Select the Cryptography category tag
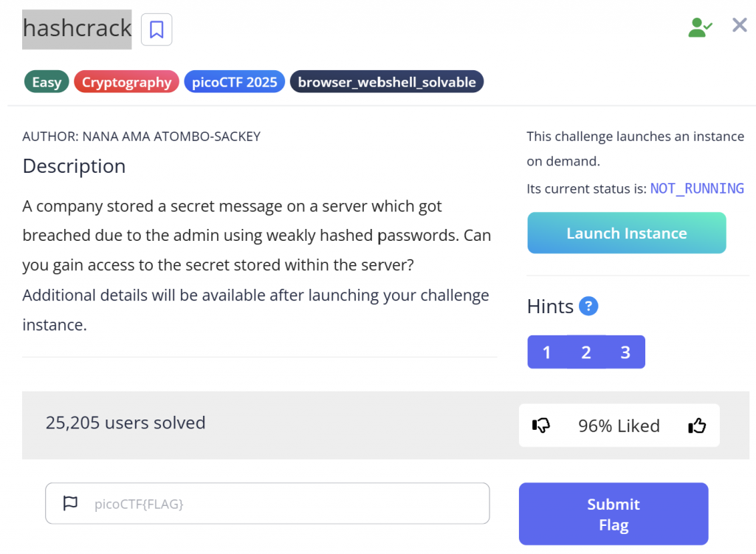The height and width of the screenshot is (554, 756). click(126, 82)
